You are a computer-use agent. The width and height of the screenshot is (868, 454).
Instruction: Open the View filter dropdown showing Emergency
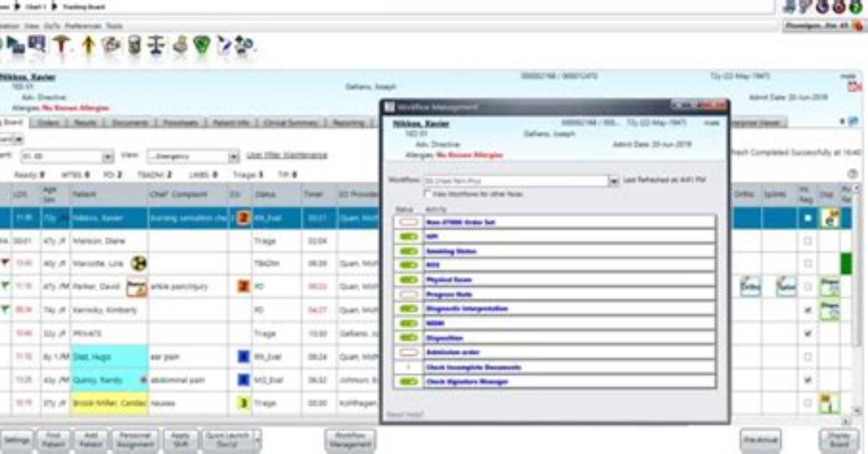(234, 156)
